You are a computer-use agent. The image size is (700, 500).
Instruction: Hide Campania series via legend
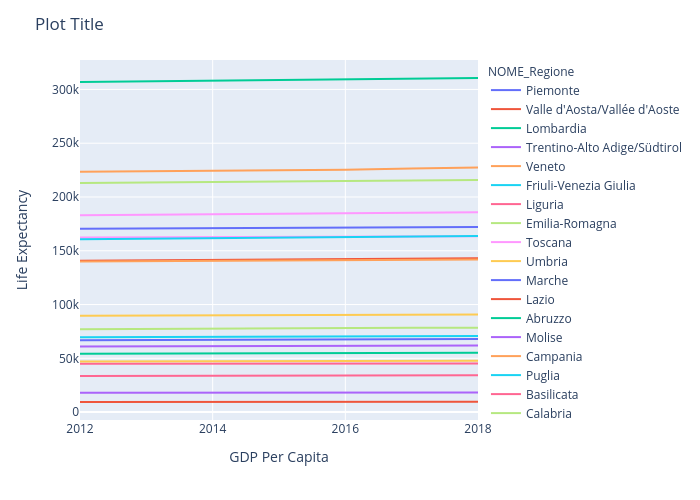[553, 357]
